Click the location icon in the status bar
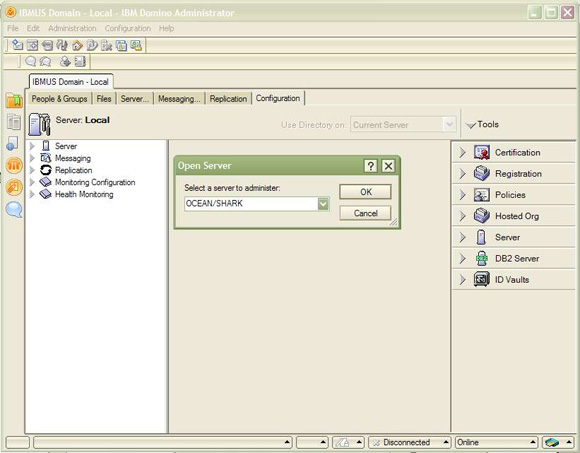The height and width of the screenshot is (453, 580). [552, 442]
